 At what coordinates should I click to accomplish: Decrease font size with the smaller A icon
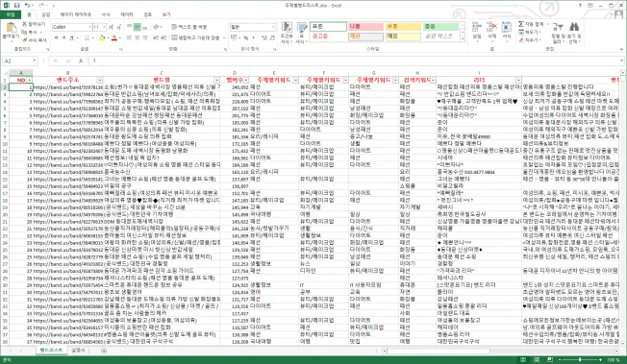point(118,27)
